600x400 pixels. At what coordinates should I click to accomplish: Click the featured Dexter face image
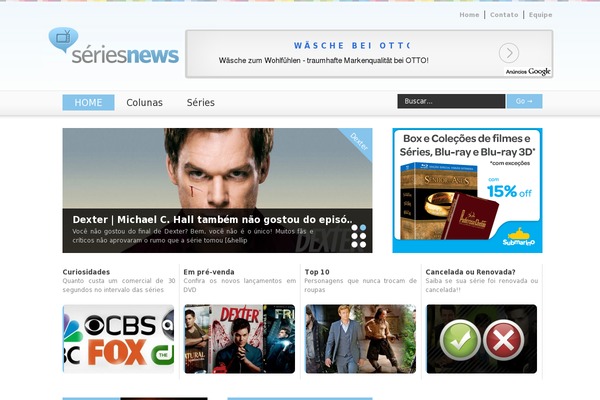(219, 168)
